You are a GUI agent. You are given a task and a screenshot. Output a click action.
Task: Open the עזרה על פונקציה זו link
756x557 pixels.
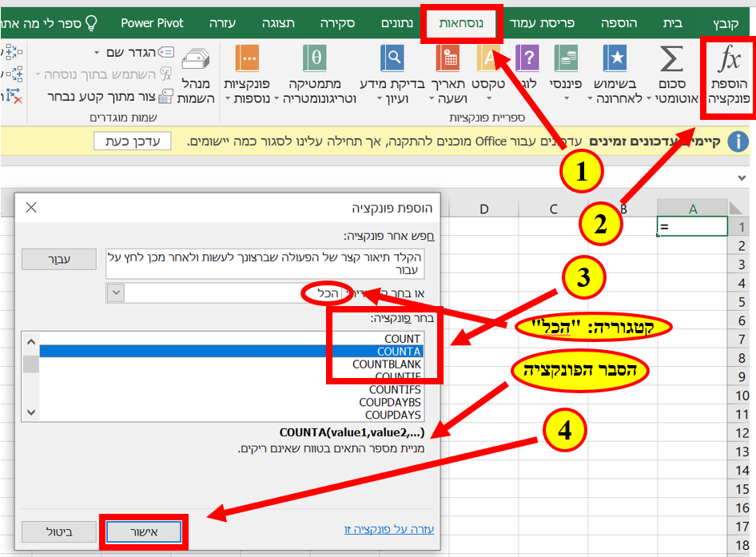point(389,529)
